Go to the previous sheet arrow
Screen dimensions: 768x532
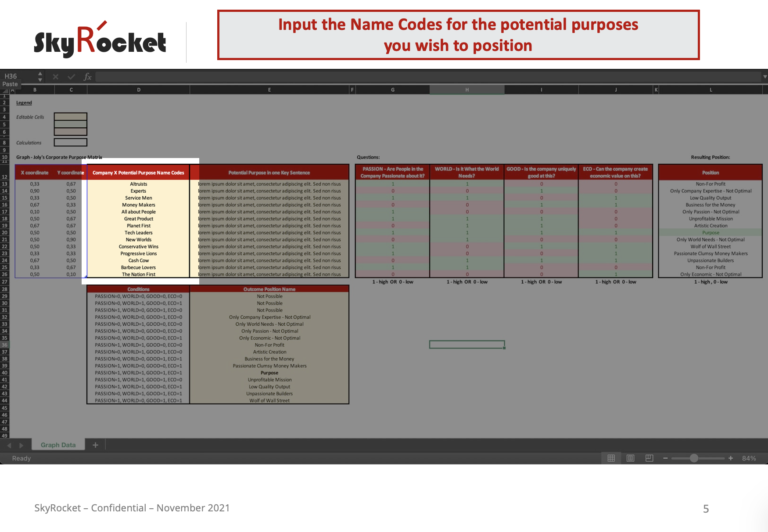click(9, 446)
